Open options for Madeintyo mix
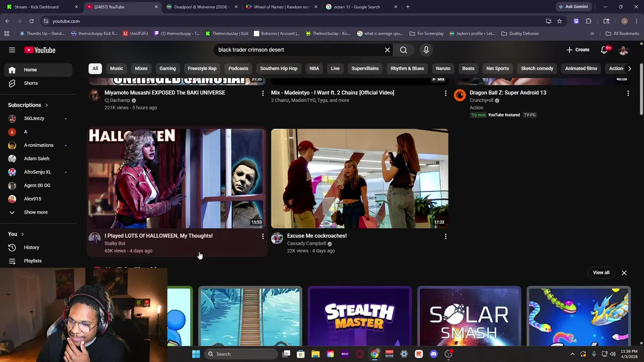This screenshot has height=362, width=644. point(445,93)
